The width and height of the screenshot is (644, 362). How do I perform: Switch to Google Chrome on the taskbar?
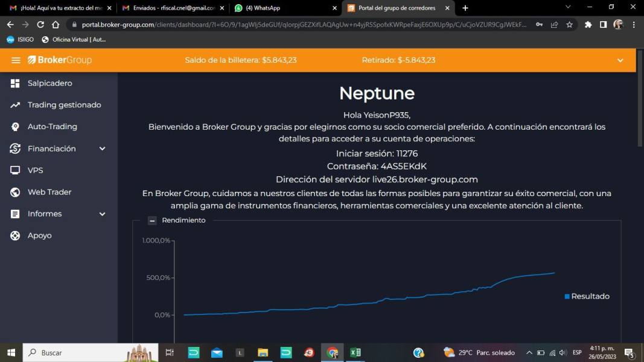point(333,352)
